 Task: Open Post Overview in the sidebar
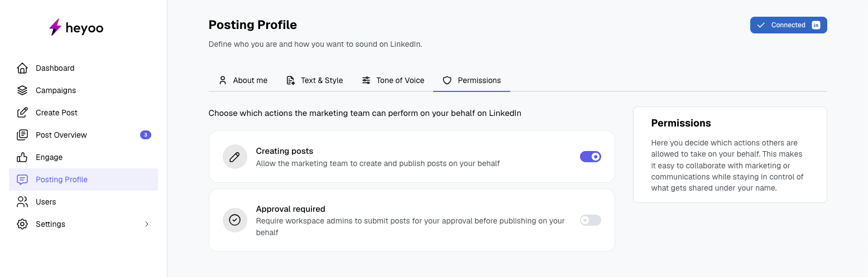pos(61,135)
